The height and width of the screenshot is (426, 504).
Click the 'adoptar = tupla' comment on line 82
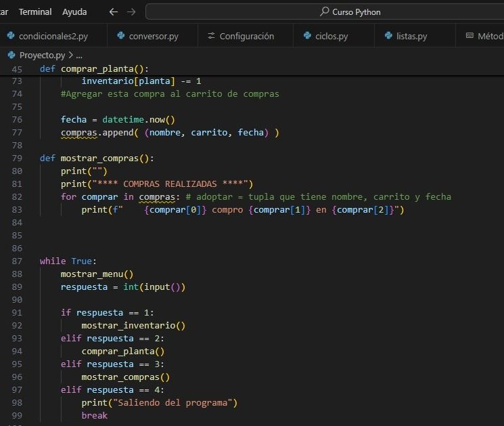(x=318, y=196)
